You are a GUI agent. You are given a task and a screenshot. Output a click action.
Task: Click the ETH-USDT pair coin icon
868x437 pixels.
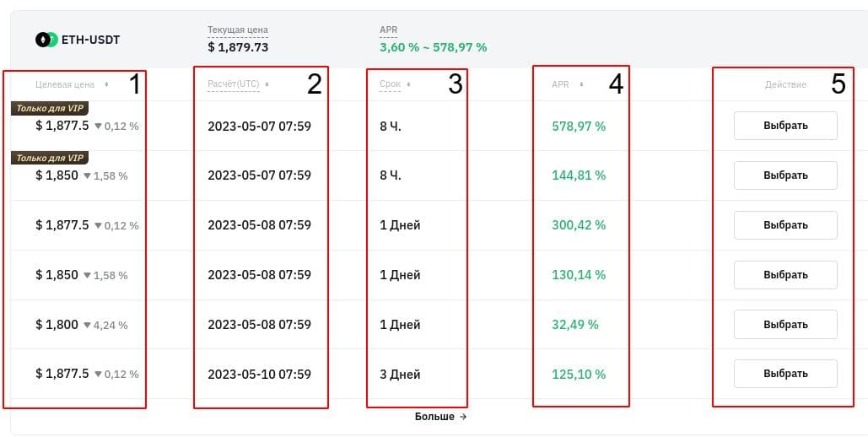pyautogui.click(x=46, y=40)
